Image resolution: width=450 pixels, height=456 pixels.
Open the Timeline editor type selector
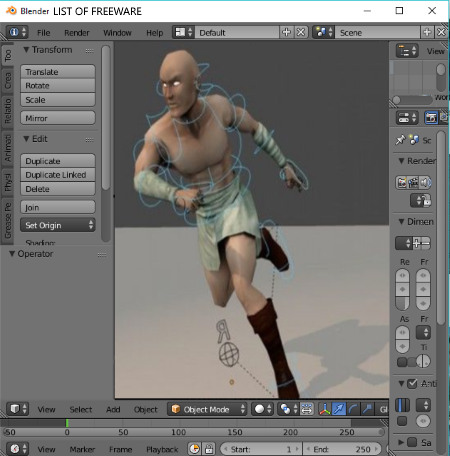[x=18, y=449]
